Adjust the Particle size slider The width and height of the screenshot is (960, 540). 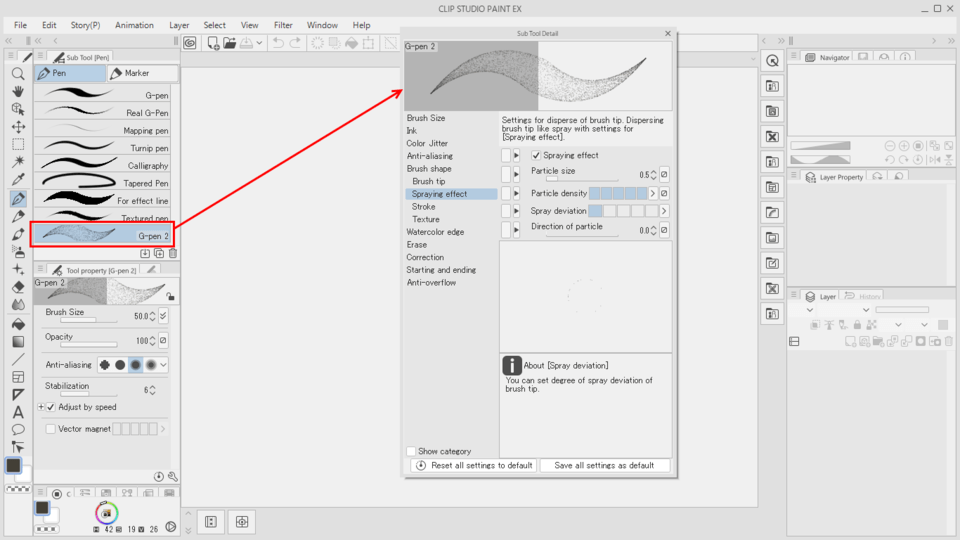pos(582,179)
